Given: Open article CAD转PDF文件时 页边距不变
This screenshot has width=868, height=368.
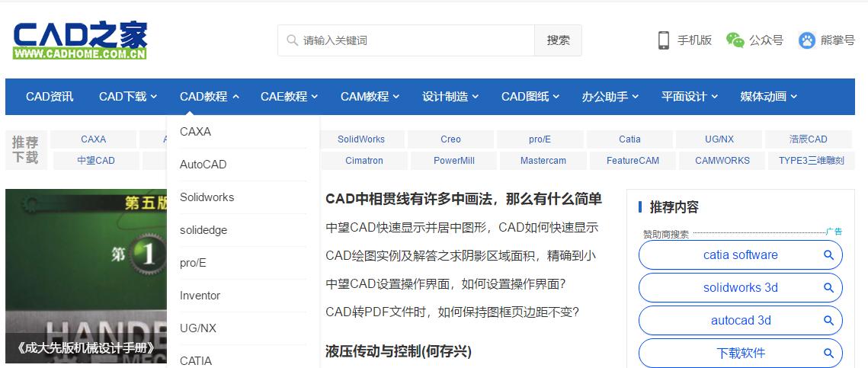Looking at the screenshot, I should [452, 312].
